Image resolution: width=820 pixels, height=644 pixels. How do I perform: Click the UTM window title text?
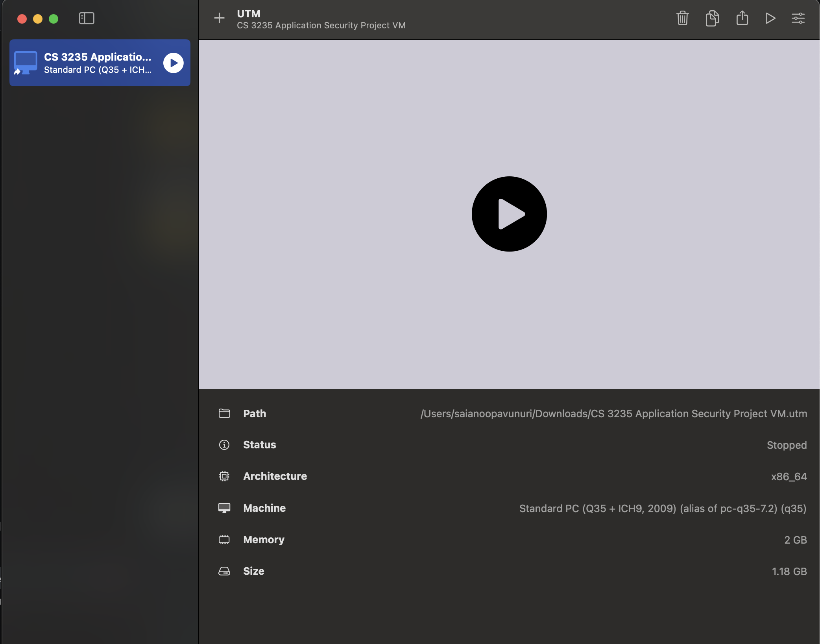pos(249,14)
